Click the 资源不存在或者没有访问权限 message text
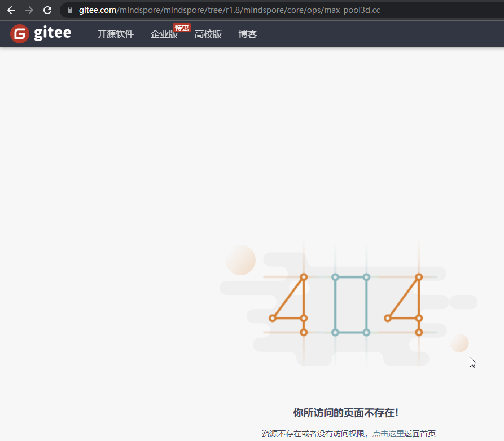Screen dimensions: 504x441 313,434
